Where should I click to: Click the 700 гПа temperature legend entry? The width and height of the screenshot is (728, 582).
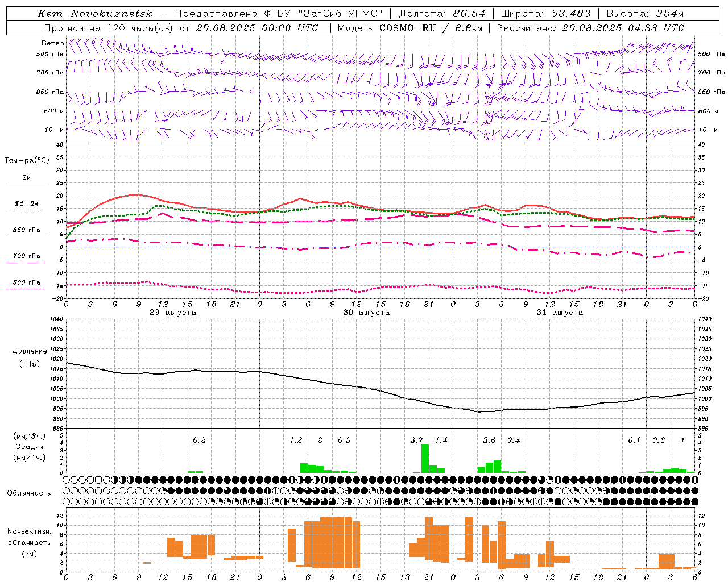pyautogui.click(x=27, y=256)
